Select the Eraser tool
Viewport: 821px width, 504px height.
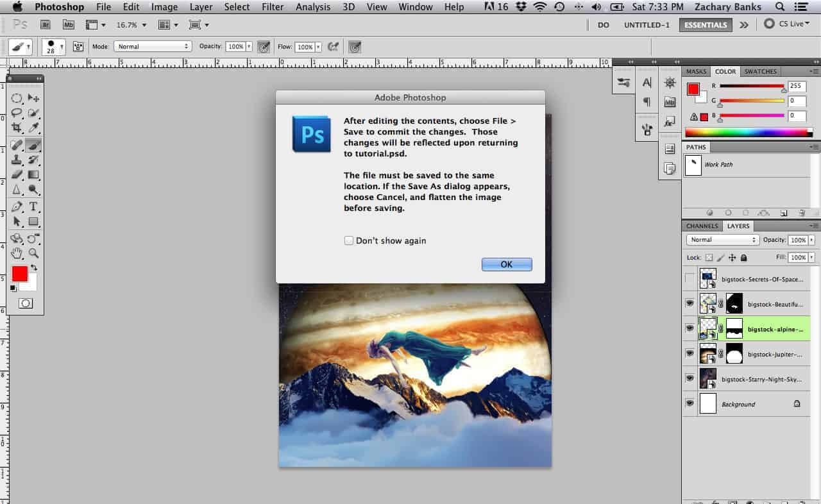pyautogui.click(x=17, y=174)
